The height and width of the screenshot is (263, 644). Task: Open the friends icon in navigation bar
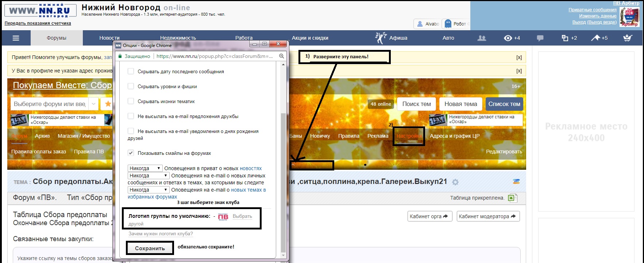(x=482, y=38)
